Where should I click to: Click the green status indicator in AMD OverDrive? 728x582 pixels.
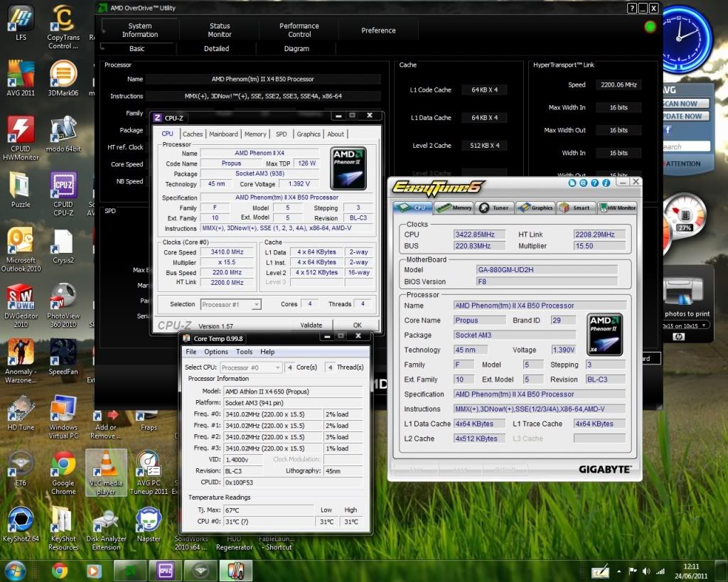pyautogui.click(x=649, y=26)
